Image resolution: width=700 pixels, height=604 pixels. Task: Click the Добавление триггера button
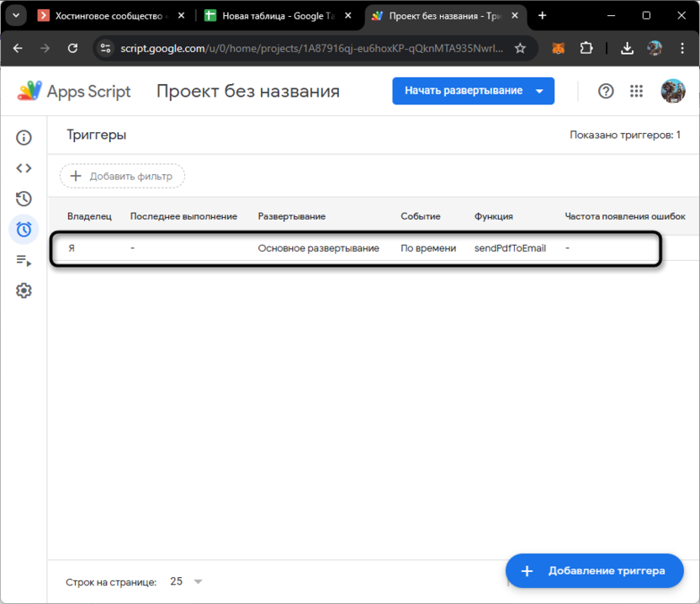click(x=595, y=570)
